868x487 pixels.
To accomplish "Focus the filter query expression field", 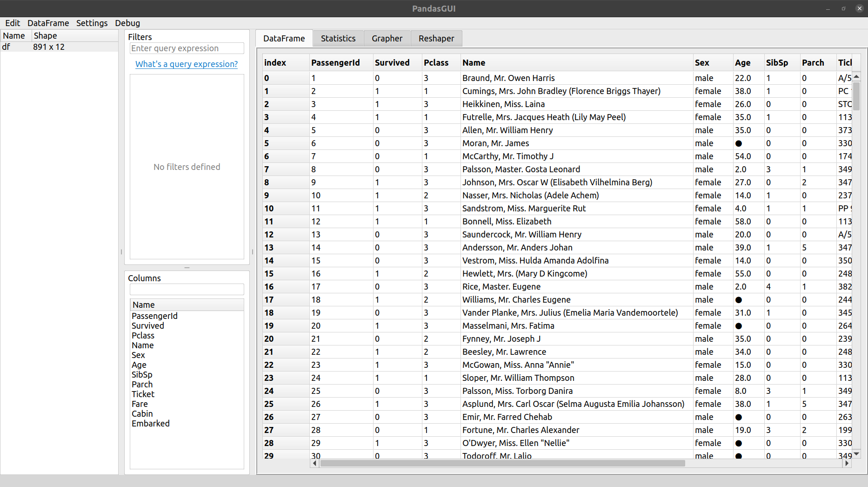I will [x=187, y=48].
